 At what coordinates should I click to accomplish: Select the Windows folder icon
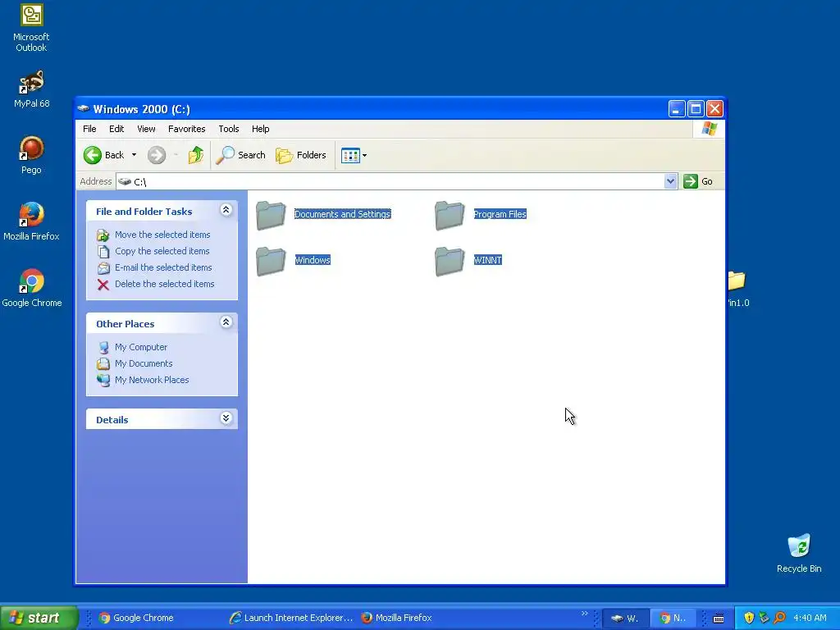271,261
